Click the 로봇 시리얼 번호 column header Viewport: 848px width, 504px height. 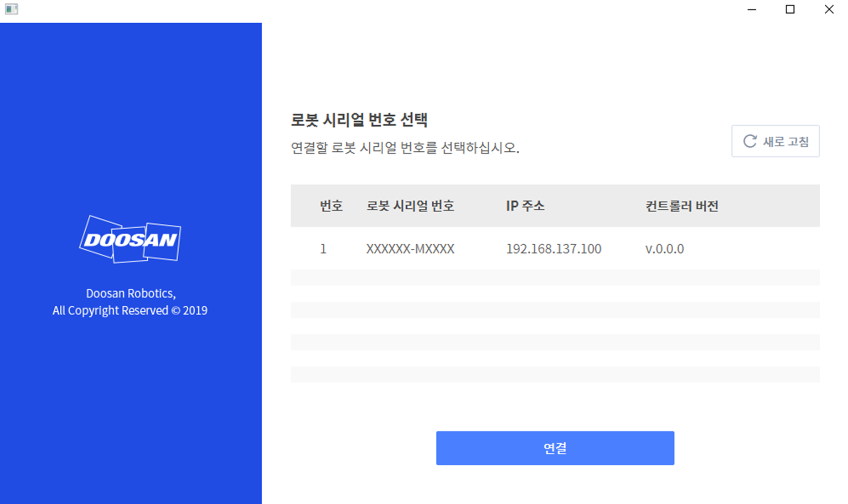409,206
